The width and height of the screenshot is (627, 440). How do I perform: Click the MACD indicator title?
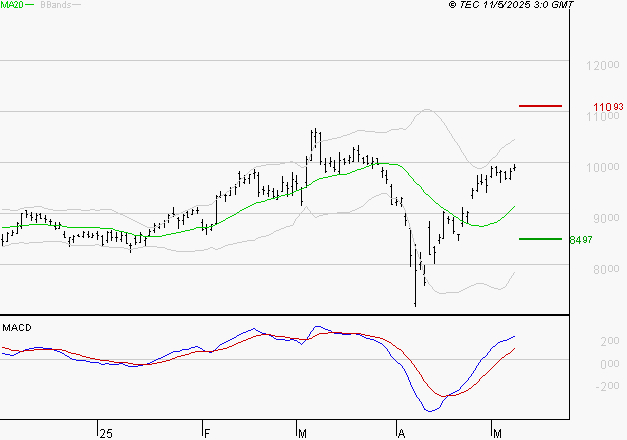point(17,328)
